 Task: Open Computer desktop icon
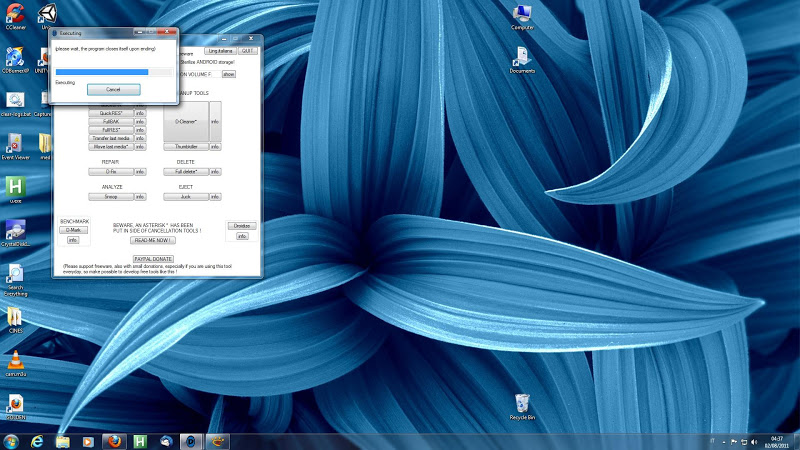522,14
